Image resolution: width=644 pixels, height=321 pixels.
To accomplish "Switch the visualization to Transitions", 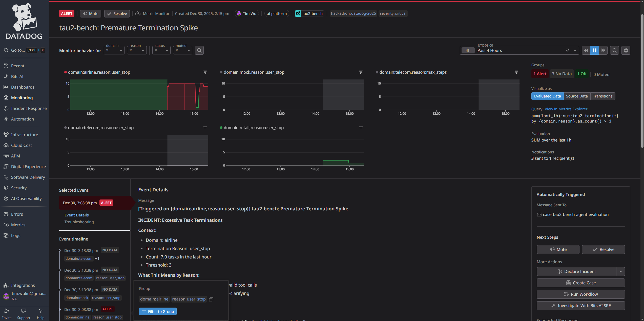I will pyautogui.click(x=603, y=96).
